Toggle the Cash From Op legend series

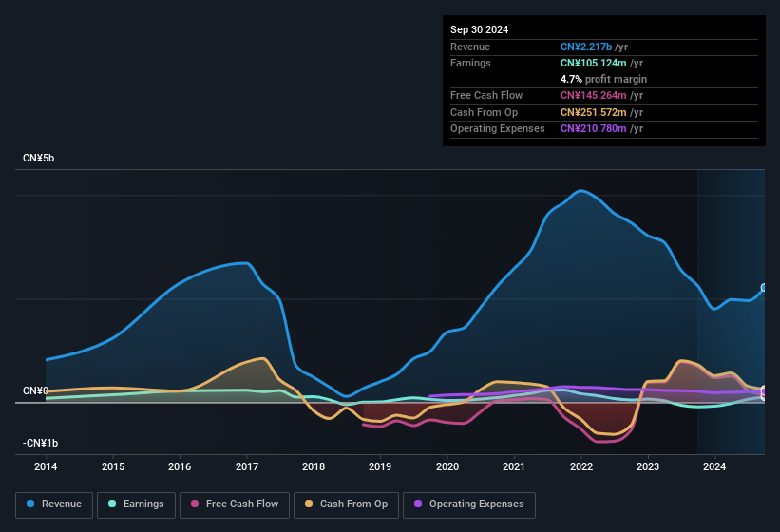tap(346, 504)
